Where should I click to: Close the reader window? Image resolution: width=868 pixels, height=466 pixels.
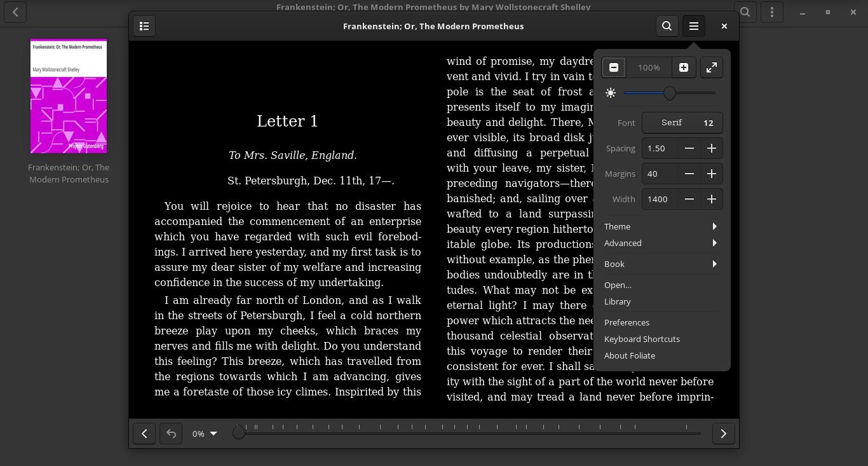click(x=724, y=26)
